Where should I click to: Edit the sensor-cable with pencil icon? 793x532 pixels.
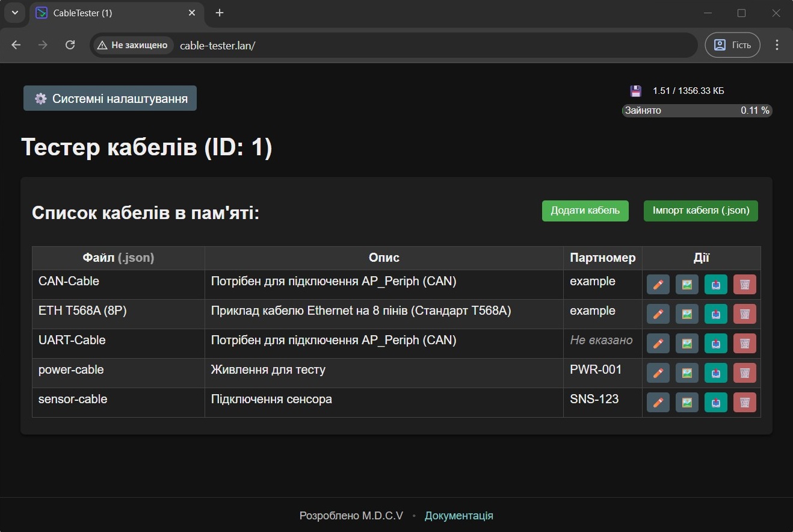[x=658, y=403]
